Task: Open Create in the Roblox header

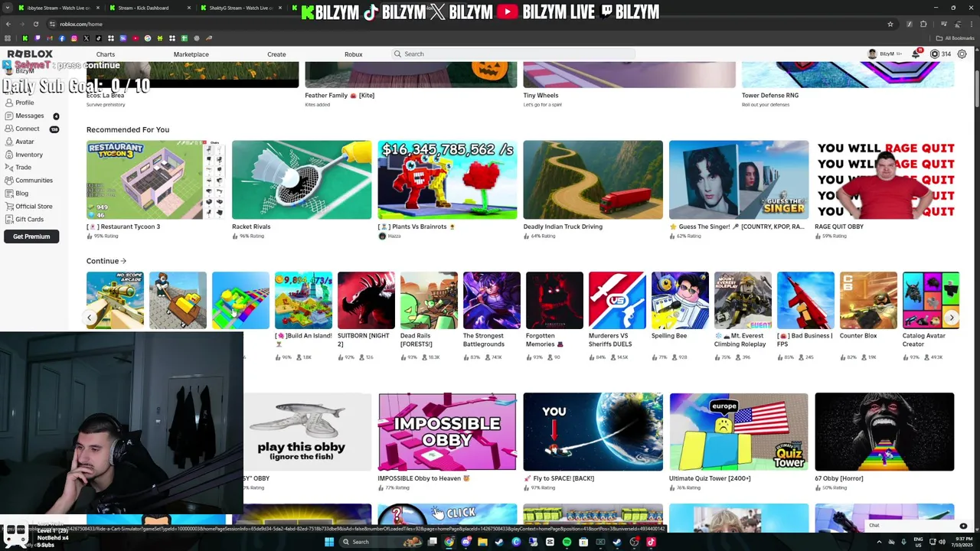Action: coord(276,54)
